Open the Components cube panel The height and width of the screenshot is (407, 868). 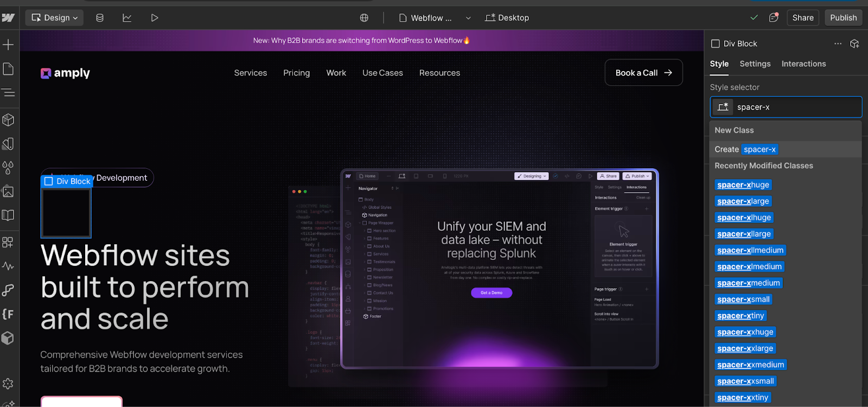click(8, 119)
